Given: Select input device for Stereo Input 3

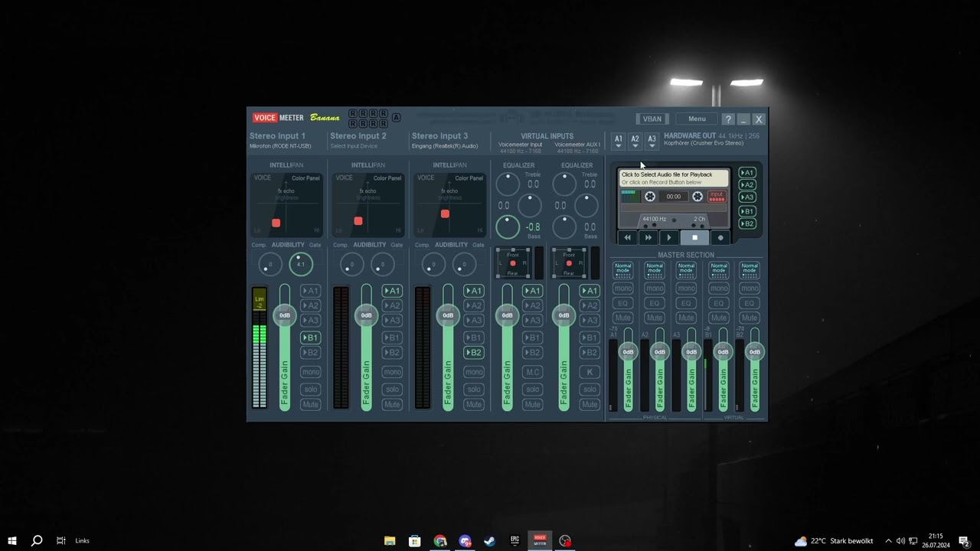Looking at the screenshot, I should pyautogui.click(x=445, y=146).
